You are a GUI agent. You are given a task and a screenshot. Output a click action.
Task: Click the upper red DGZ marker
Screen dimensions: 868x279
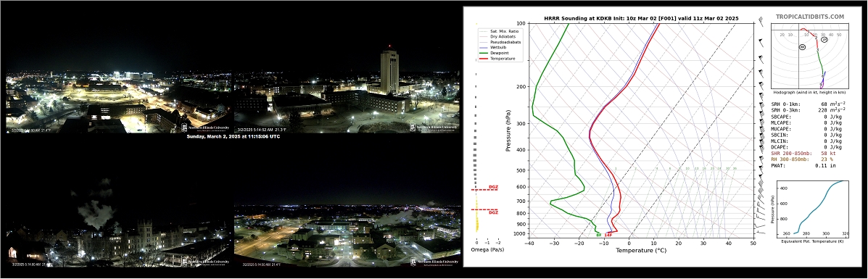point(485,188)
